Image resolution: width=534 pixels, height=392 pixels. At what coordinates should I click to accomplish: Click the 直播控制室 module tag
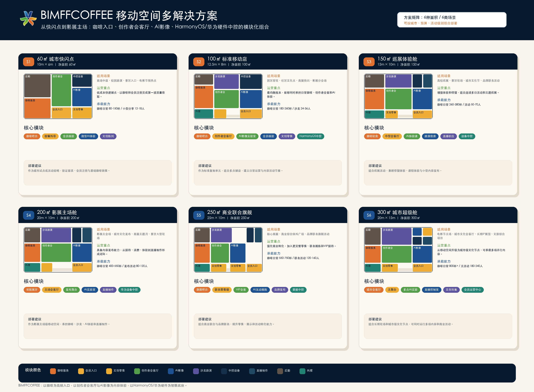point(432,290)
